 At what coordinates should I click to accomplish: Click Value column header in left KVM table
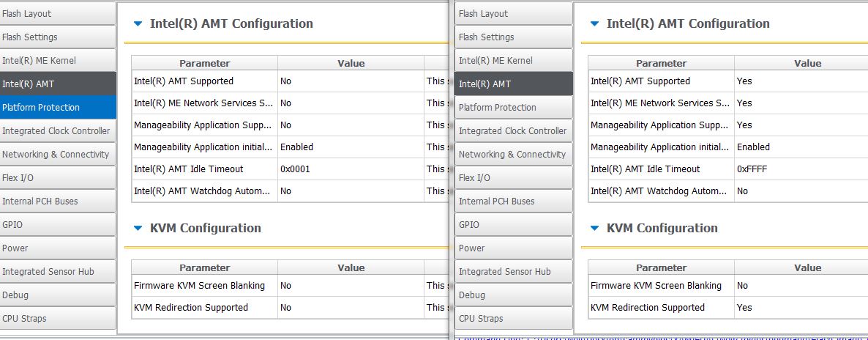[351, 268]
